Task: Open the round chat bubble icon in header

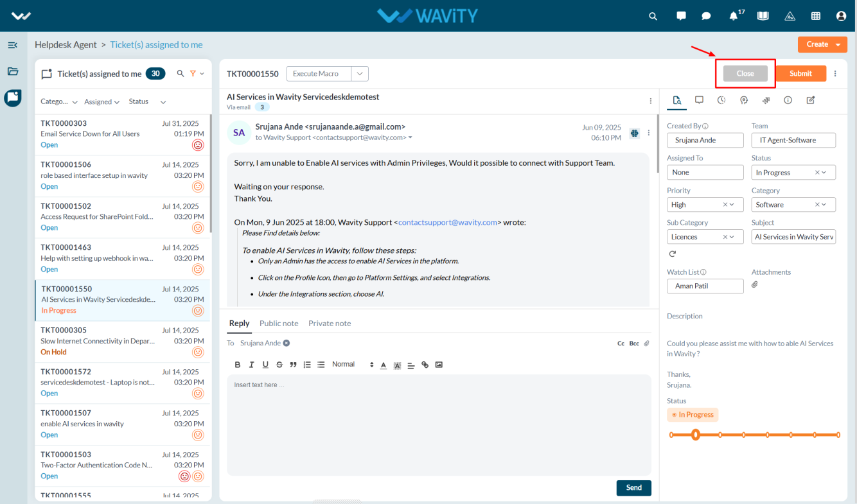Action: point(706,16)
